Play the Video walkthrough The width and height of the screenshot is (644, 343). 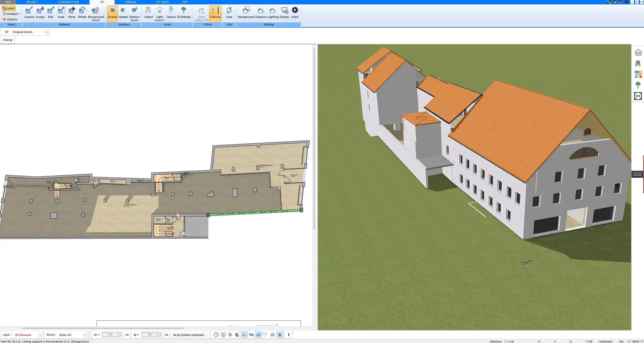pos(295,13)
